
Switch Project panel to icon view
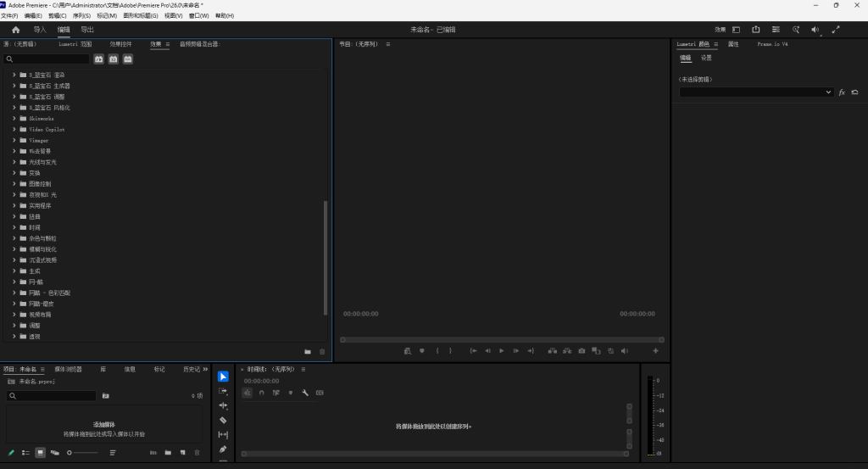[40, 452]
